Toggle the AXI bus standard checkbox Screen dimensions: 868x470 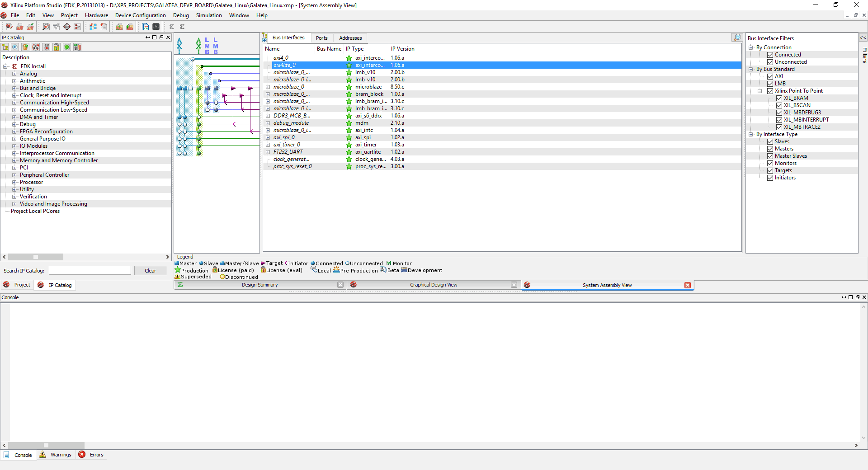coord(770,76)
